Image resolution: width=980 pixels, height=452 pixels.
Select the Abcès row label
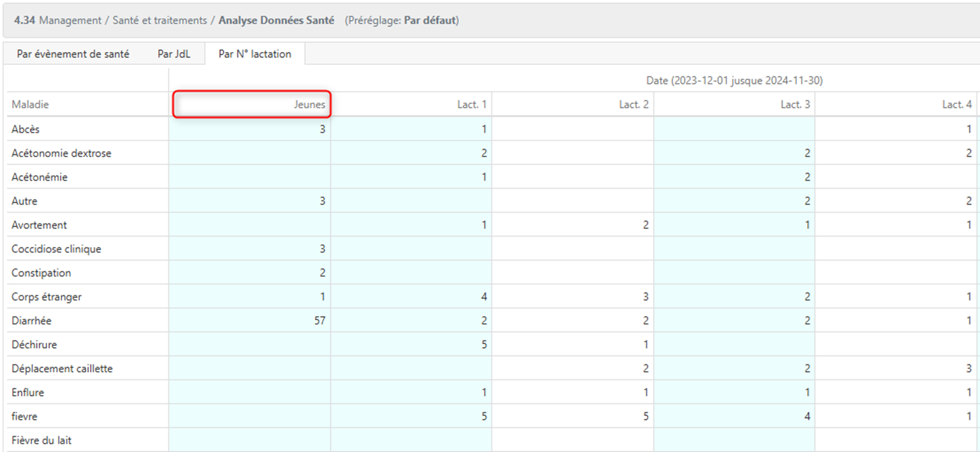26,129
